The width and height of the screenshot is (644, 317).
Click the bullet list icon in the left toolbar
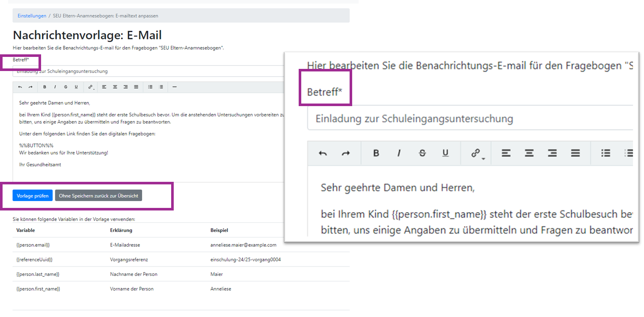150,87
